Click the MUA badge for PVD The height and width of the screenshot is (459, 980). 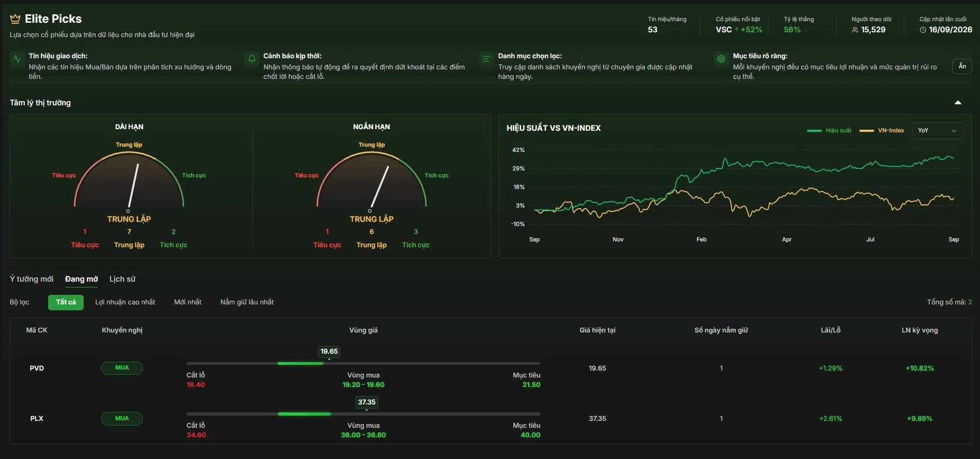tap(122, 368)
